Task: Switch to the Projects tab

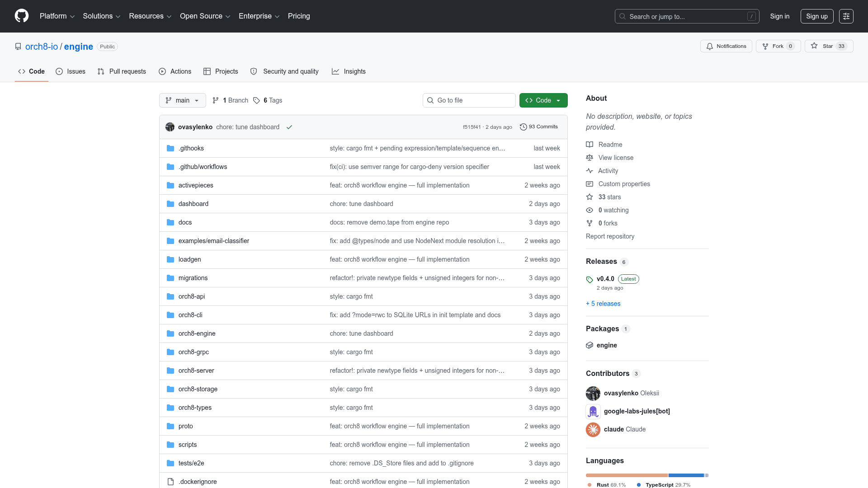Action: click(221, 71)
